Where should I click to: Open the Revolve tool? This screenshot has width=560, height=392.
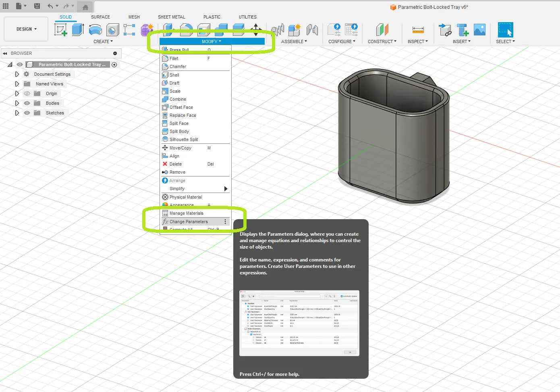(95, 29)
